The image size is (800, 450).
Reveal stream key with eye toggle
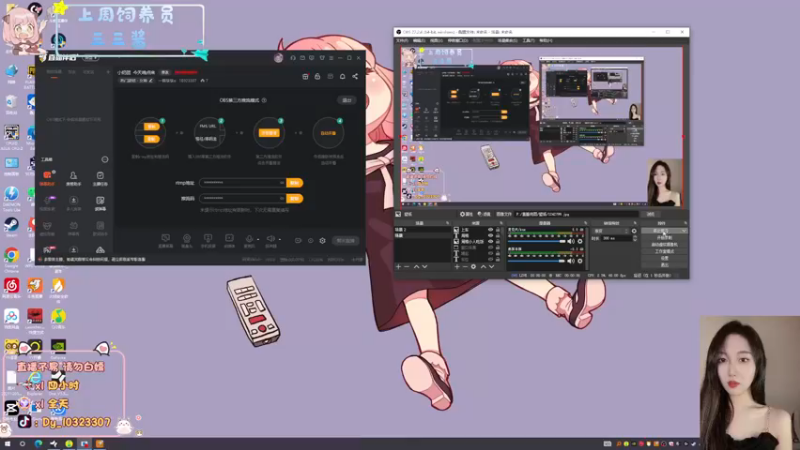(x=282, y=198)
